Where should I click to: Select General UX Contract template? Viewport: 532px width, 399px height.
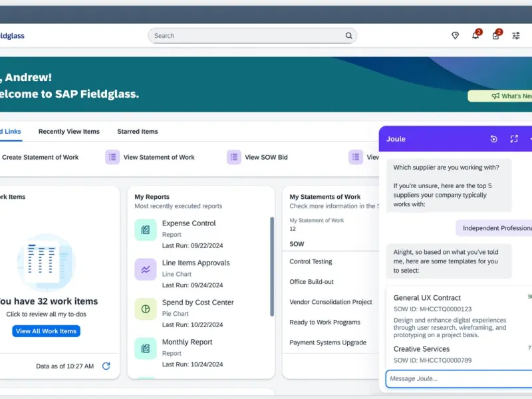(427, 298)
